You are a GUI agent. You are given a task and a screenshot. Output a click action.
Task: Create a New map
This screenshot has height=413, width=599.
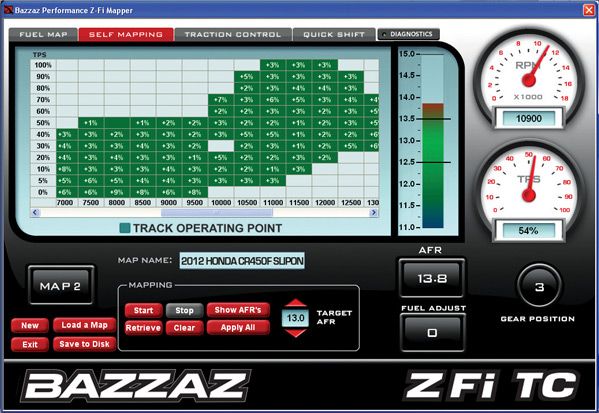[30, 326]
